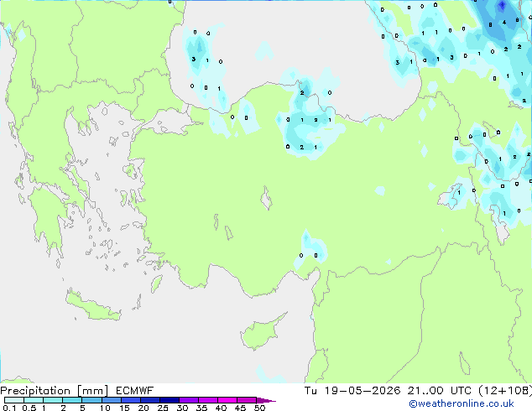Screen dimensions: 532x411
Task: Click the '0.5' legend scale label
Action: (x=29, y=408)
